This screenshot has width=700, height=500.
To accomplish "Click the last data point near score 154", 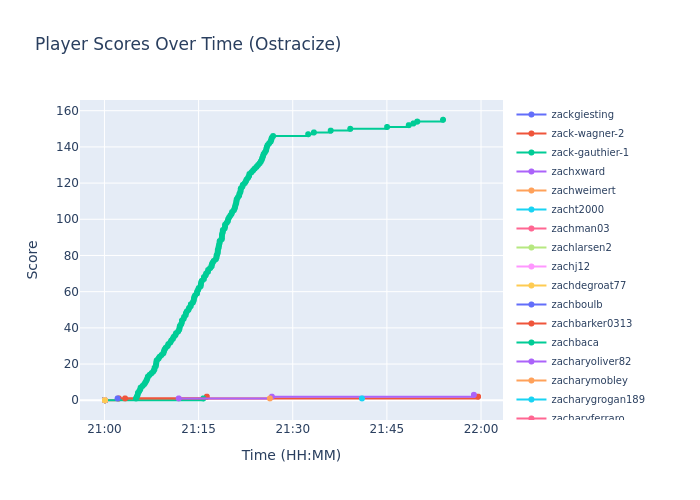I will (x=443, y=120).
